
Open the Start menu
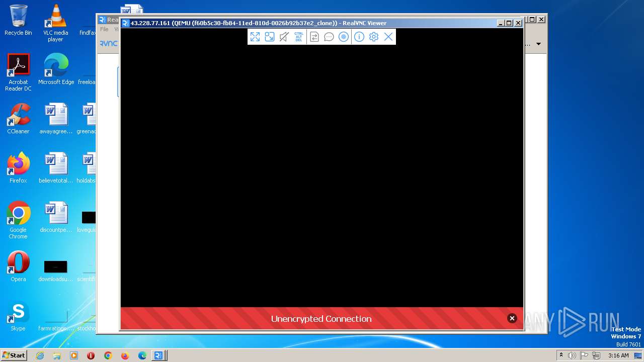pos(14,355)
